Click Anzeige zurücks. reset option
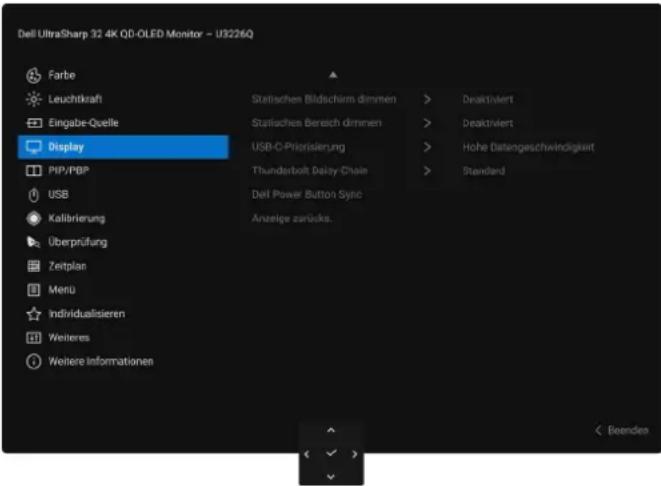Viewport: 661px width, 486px height. click(292, 218)
